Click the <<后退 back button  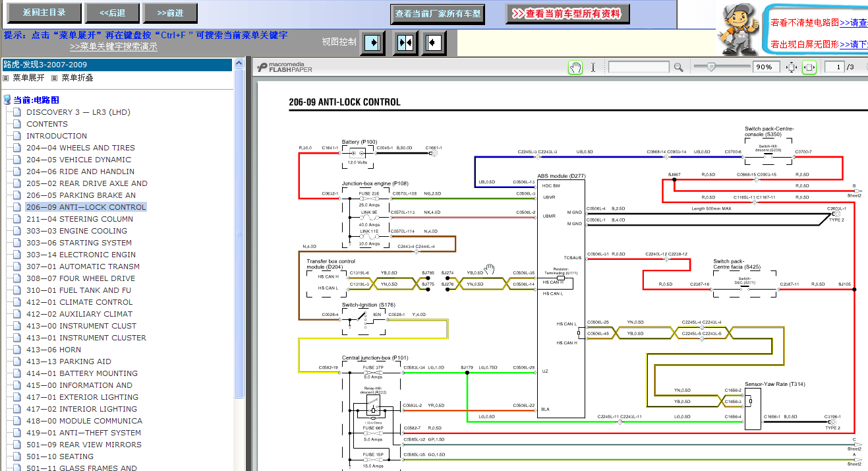(113, 13)
